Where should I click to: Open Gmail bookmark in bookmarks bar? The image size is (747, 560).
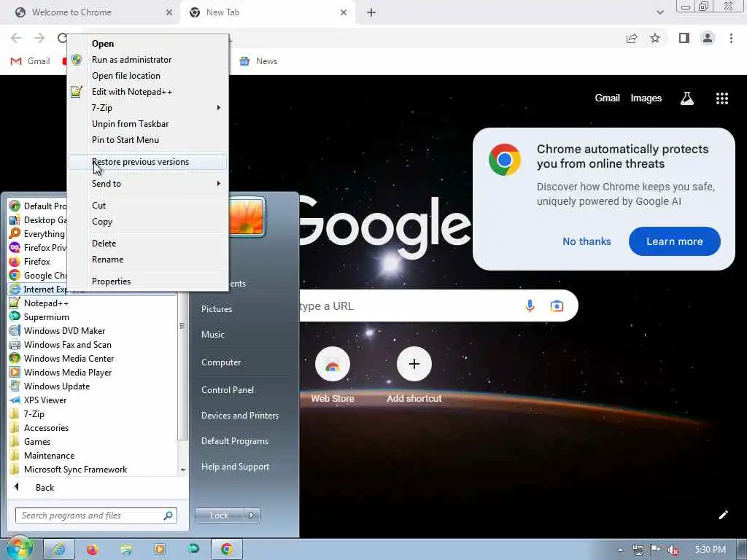pos(31,61)
